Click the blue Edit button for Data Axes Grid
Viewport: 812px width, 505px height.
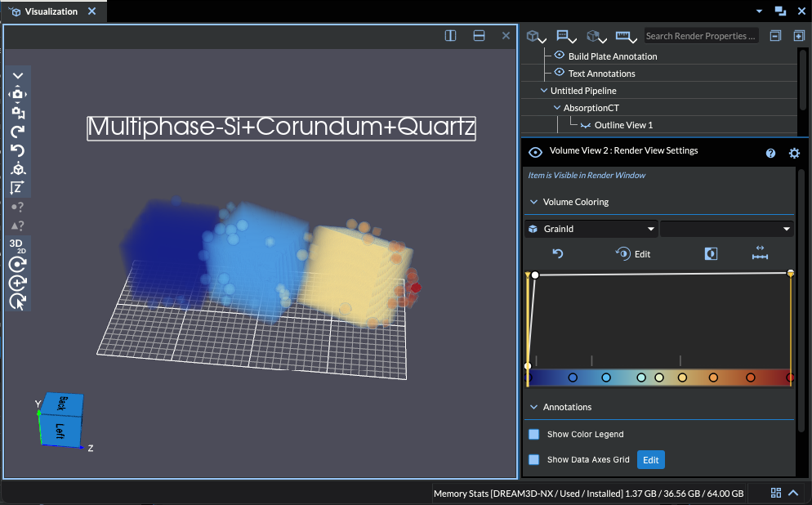650,460
